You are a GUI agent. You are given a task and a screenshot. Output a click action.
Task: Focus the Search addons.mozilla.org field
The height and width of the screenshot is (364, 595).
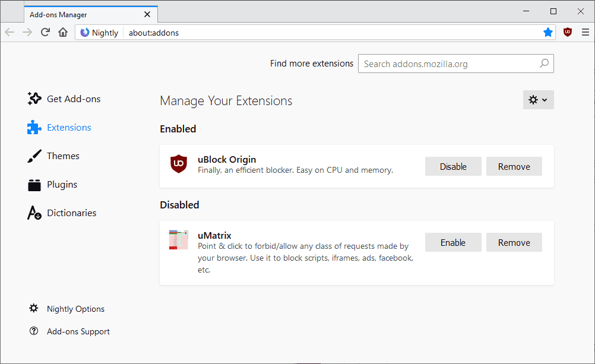click(x=455, y=64)
